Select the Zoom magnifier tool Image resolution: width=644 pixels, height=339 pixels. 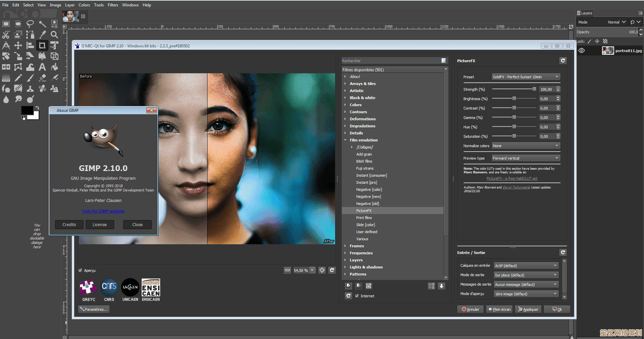pos(54,35)
